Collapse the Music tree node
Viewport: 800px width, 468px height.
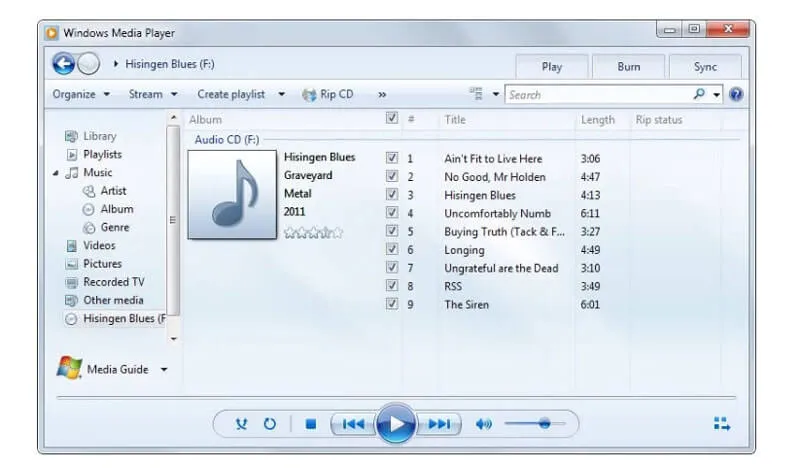point(56,173)
